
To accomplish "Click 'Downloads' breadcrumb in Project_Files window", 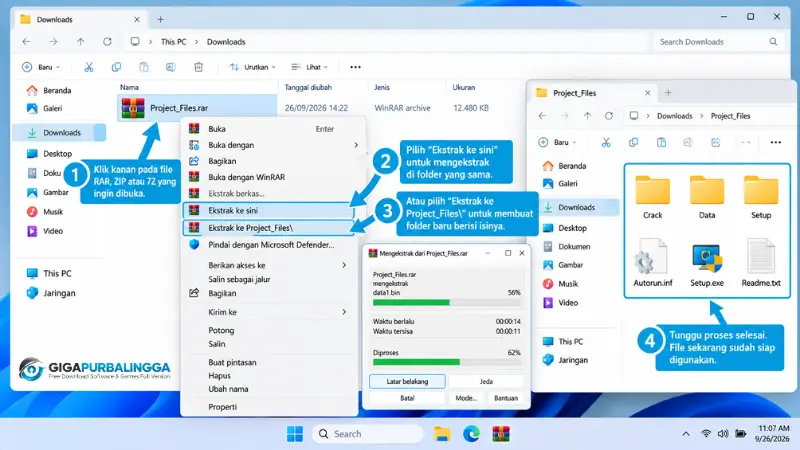I will click(x=674, y=116).
